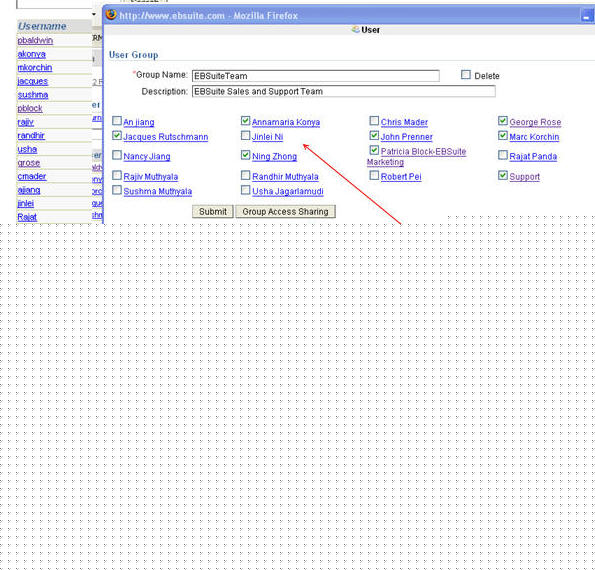
Task: Open username jacques in background list
Action: point(33,81)
